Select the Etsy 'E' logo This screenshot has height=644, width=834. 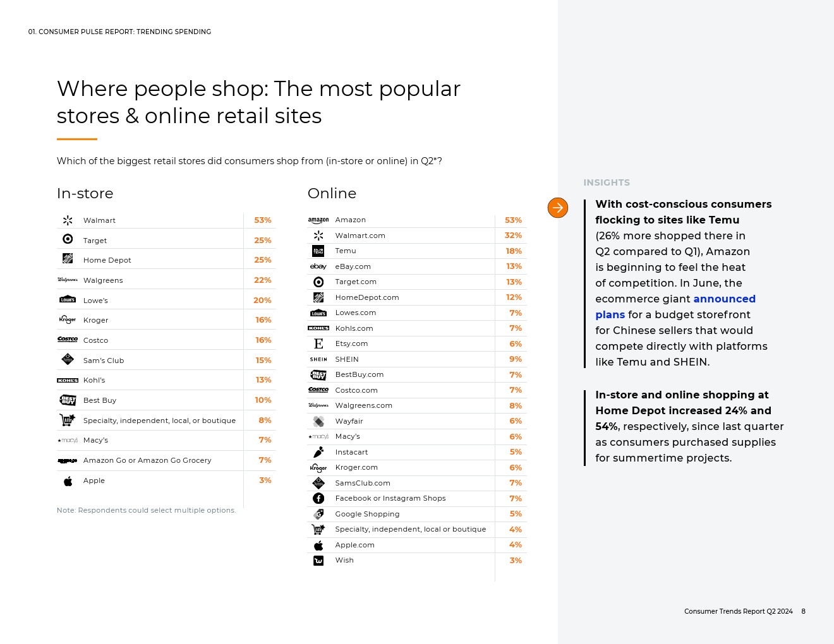[318, 344]
